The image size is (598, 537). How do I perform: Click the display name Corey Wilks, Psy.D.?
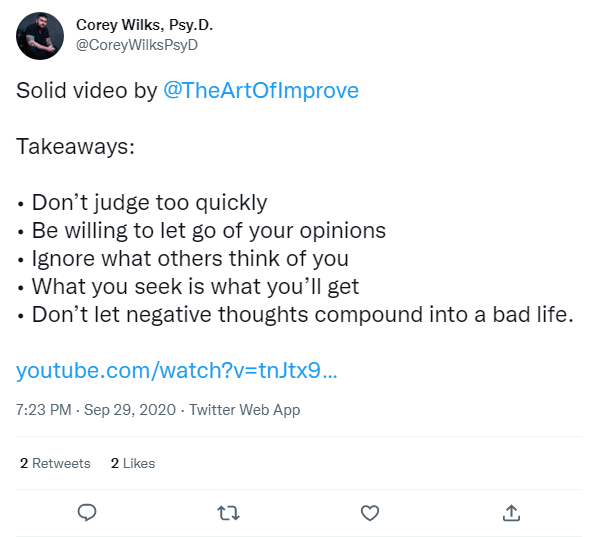pyautogui.click(x=144, y=25)
